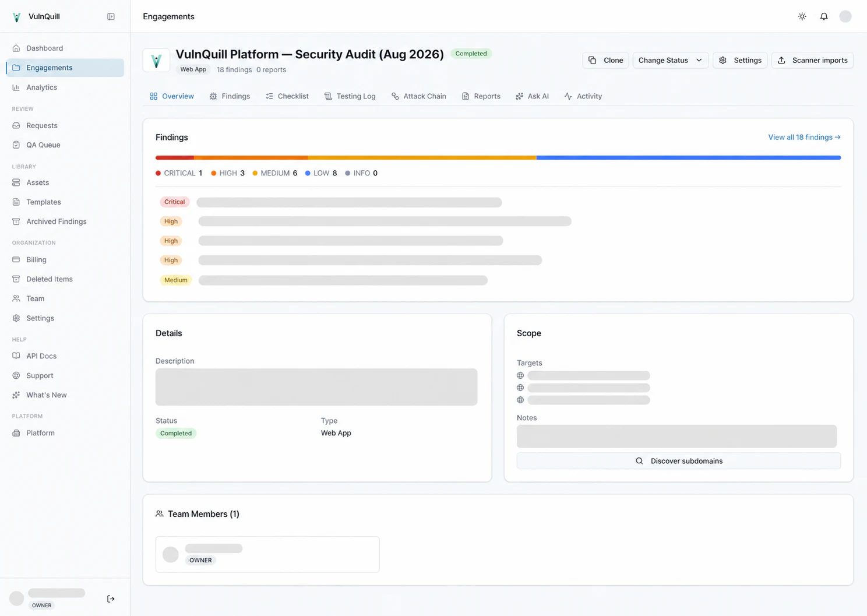
Task: Open engagement Settings gear button
Action: click(x=740, y=60)
